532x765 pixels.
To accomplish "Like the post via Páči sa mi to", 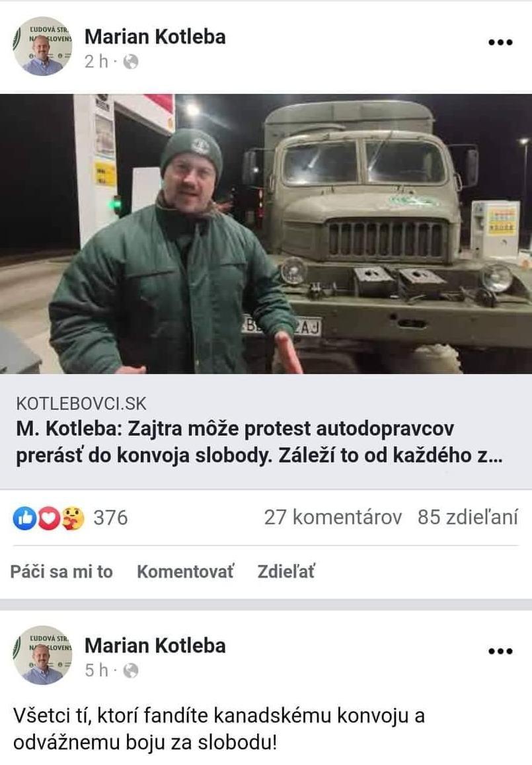I will point(61,571).
